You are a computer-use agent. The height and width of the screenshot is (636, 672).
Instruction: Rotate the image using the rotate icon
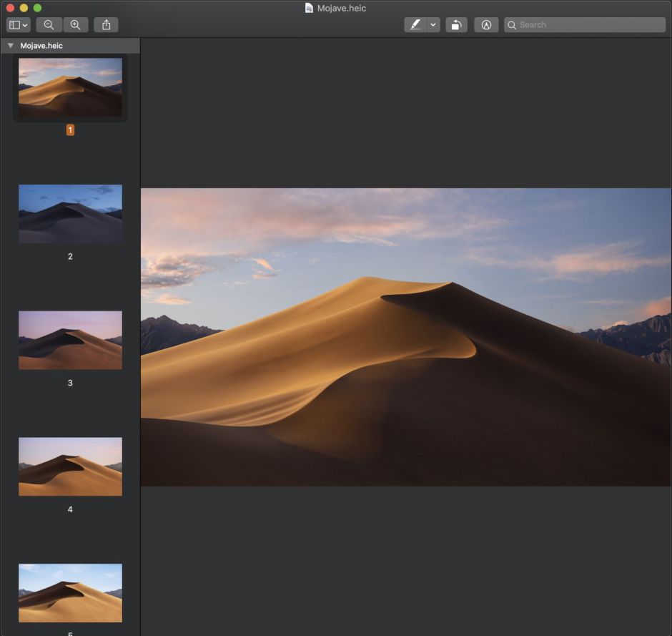click(456, 24)
